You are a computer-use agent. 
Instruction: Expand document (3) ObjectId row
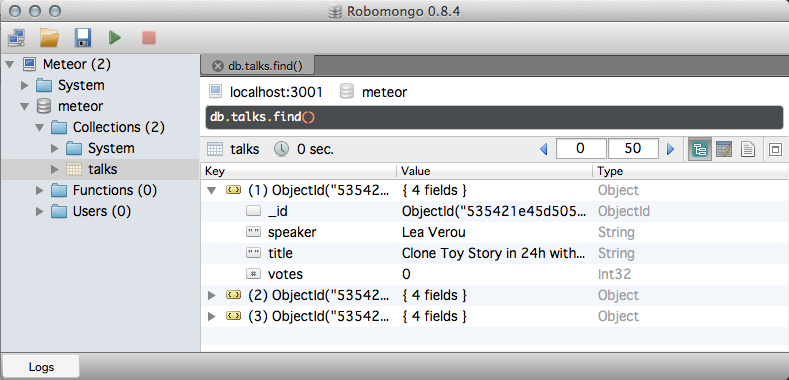[212, 317]
